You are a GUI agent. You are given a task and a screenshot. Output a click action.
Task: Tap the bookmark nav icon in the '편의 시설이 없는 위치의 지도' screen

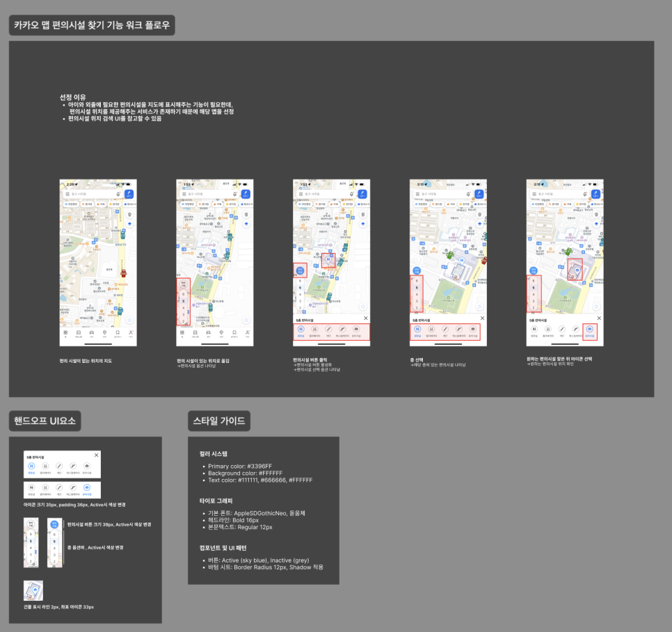pos(118,332)
